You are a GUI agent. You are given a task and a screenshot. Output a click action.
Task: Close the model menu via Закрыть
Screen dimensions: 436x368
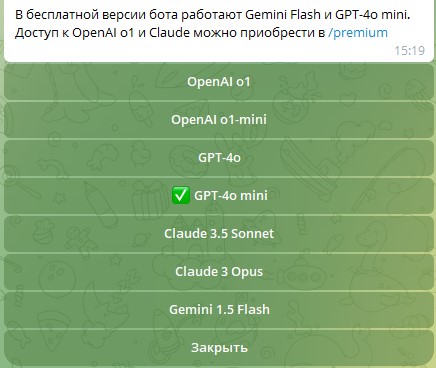(x=219, y=347)
